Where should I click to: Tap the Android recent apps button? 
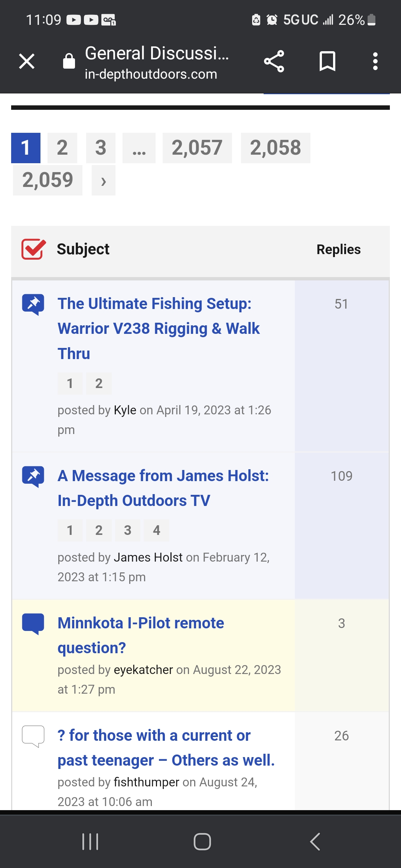(90, 841)
